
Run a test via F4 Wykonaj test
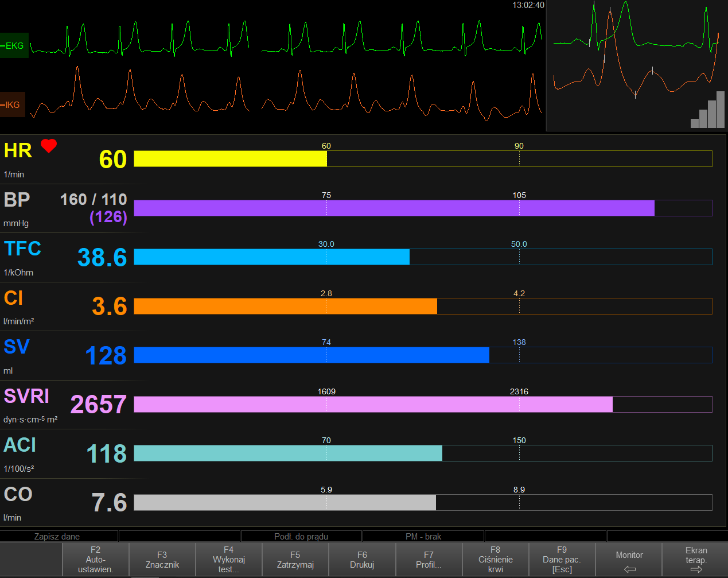tap(228, 559)
